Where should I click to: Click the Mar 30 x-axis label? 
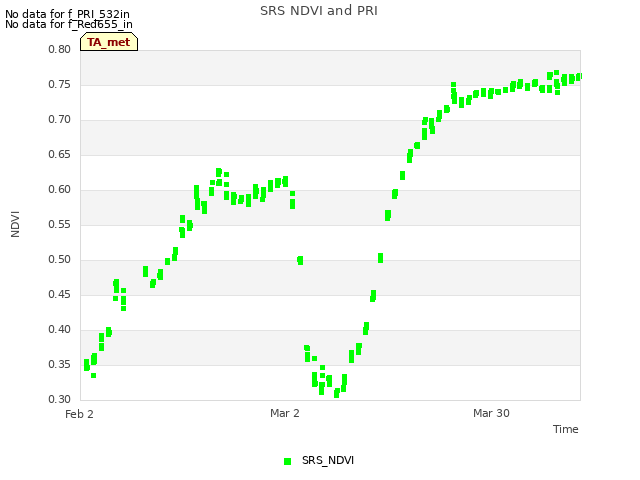pos(491,413)
